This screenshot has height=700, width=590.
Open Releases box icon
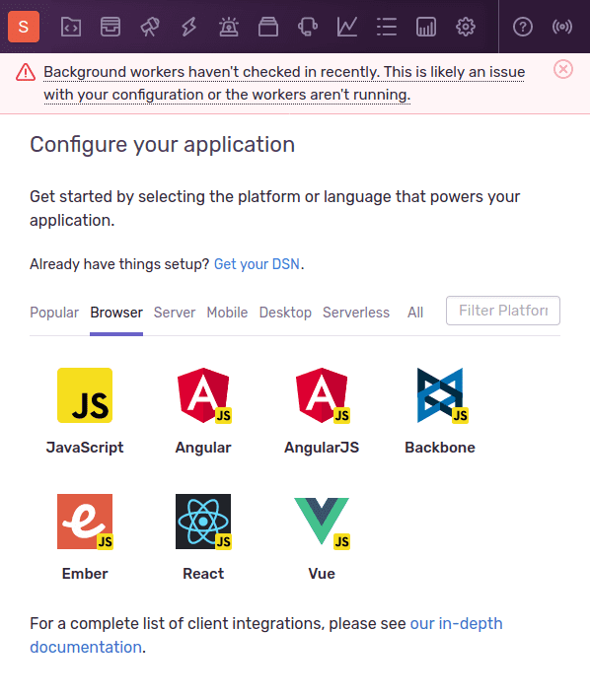pyautogui.click(x=268, y=27)
